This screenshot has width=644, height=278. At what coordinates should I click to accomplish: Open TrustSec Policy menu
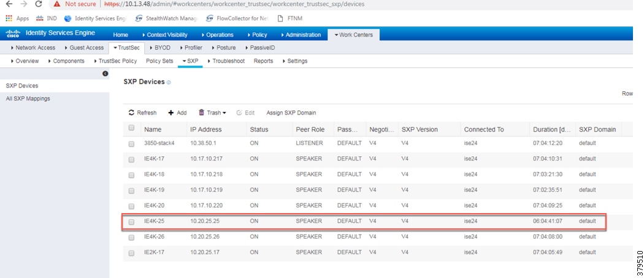click(x=115, y=61)
